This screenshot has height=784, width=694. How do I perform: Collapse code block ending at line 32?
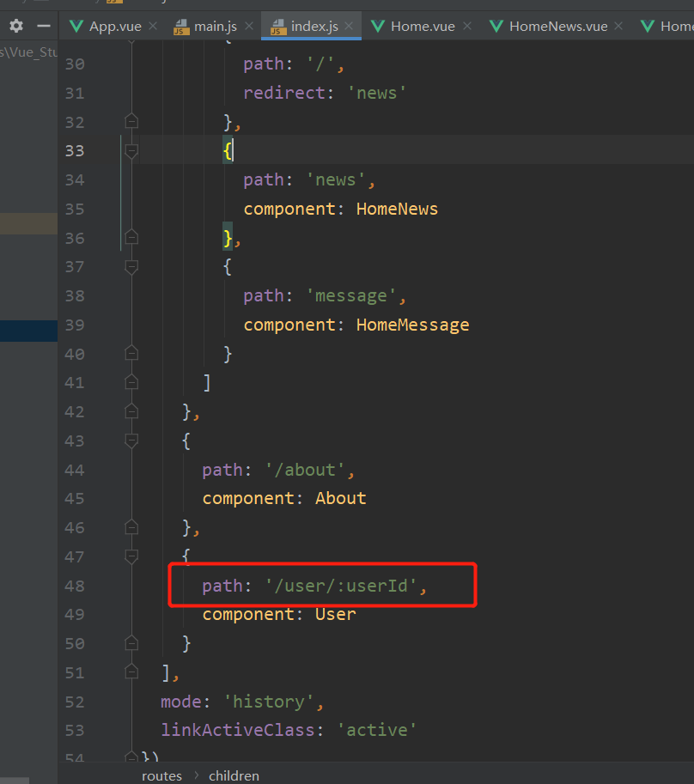point(131,121)
